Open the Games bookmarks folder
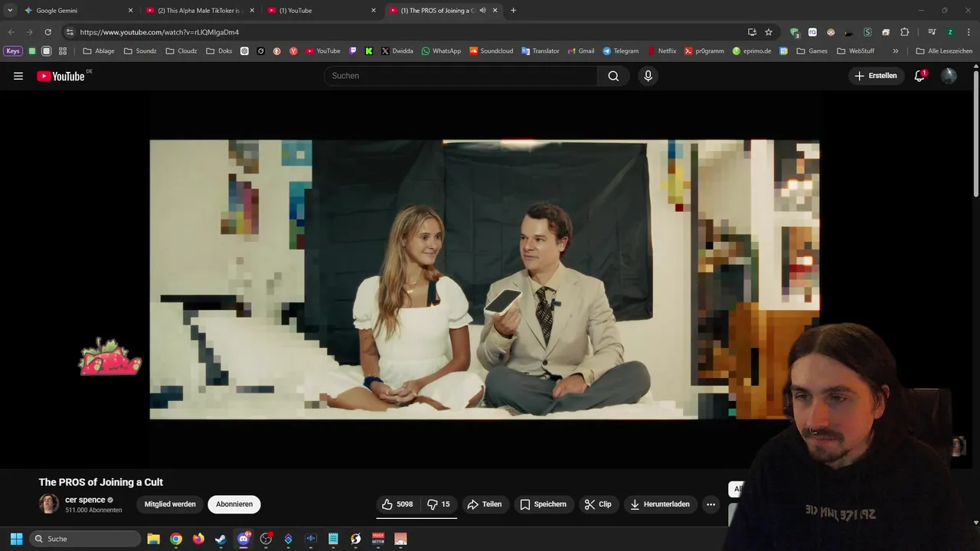The height and width of the screenshot is (551, 980). pos(812,51)
